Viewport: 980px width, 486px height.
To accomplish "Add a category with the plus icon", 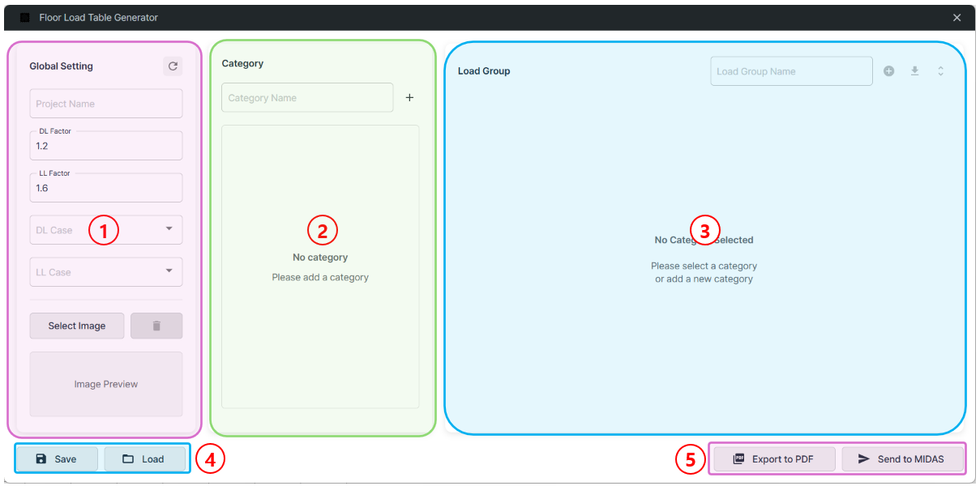I will pyautogui.click(x=409, y=98).
